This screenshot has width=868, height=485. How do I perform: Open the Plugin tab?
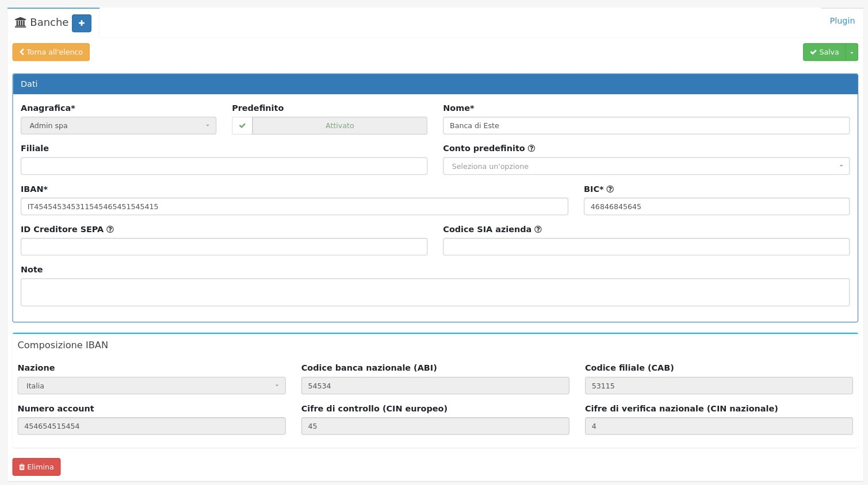click(842, 21)
